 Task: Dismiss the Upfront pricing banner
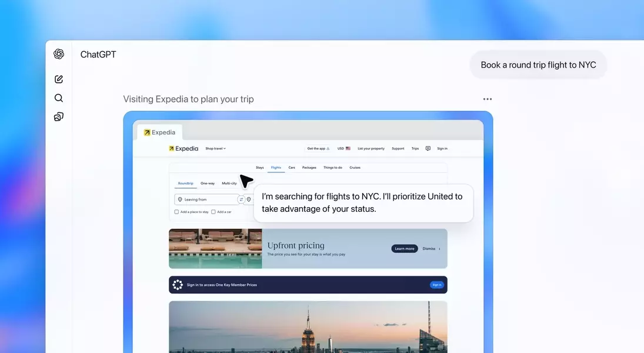pos(431,249)
